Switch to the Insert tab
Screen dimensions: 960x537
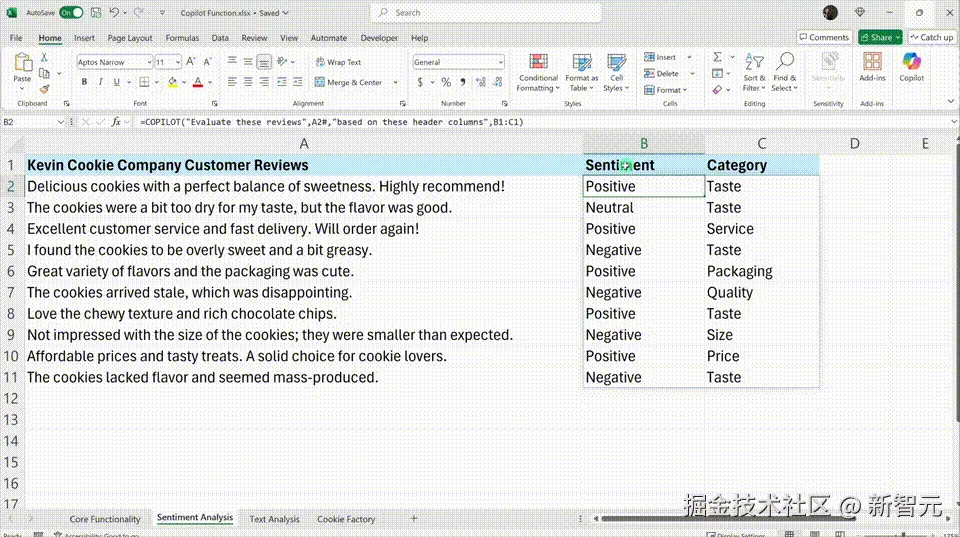coord(84,38)
